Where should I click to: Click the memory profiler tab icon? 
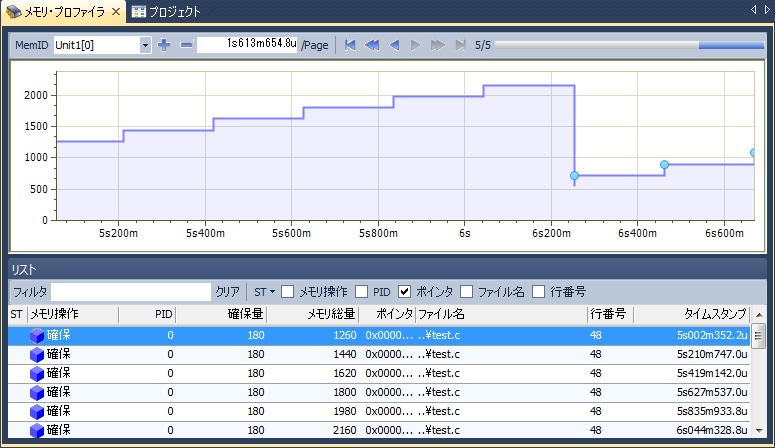coord(13,11)
